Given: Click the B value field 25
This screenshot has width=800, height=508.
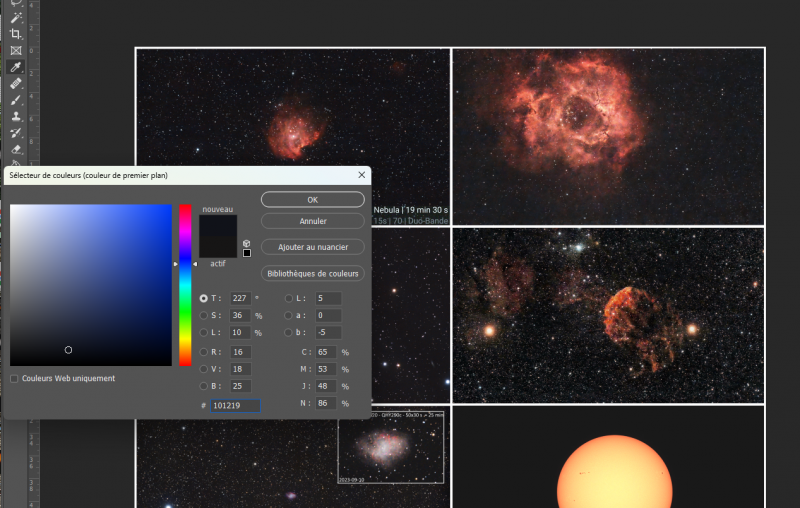Looking at the screenshot, I should (x=240, y=386).
